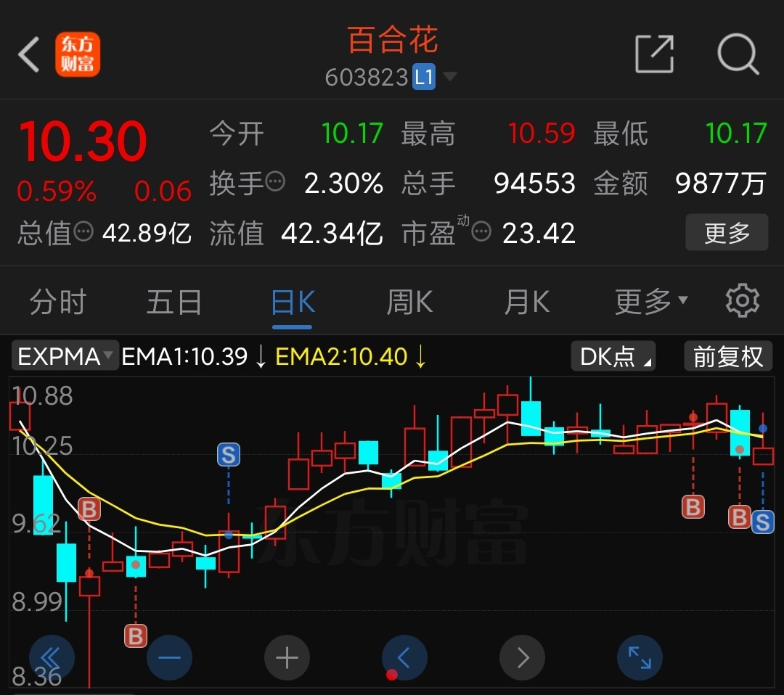
Task: Tap the info icon beside 换手
Action: (274, 181)
